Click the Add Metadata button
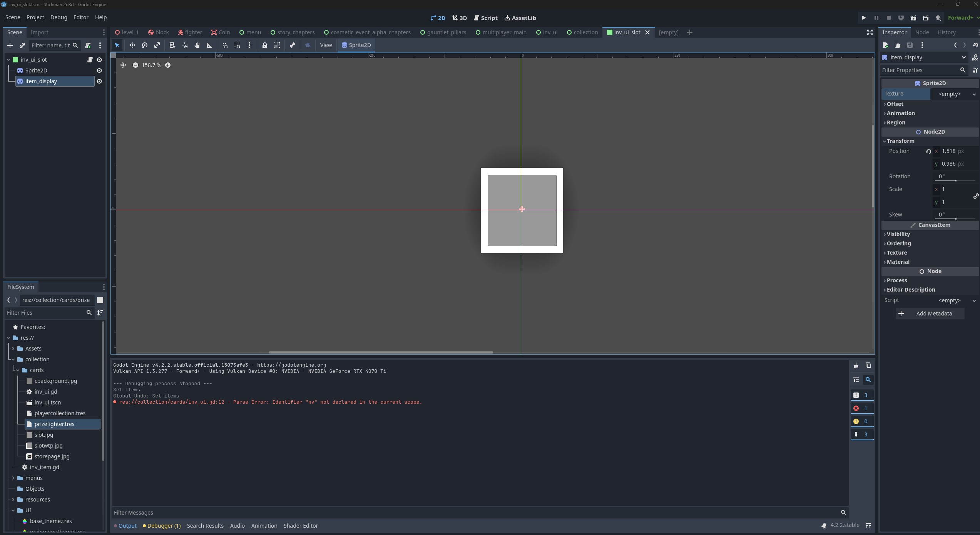This screenshot has width=980, height=535. (x=930, y=314)
